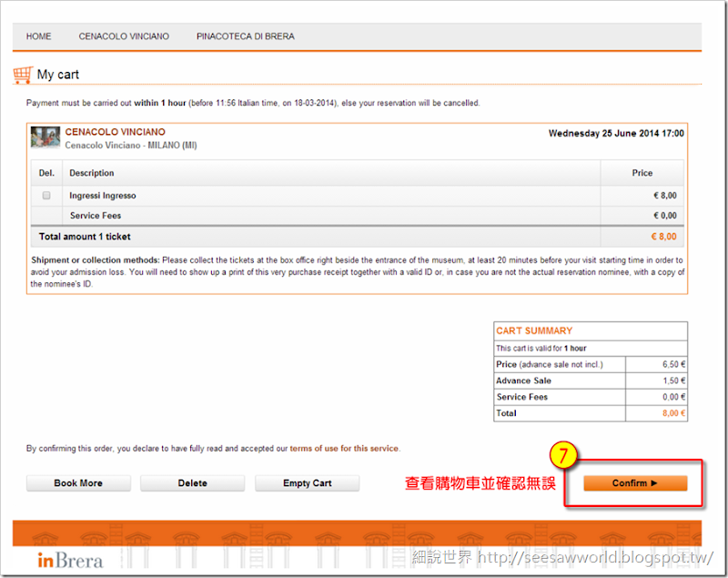Click the Total amount 1 ticket label

point(85,237)
